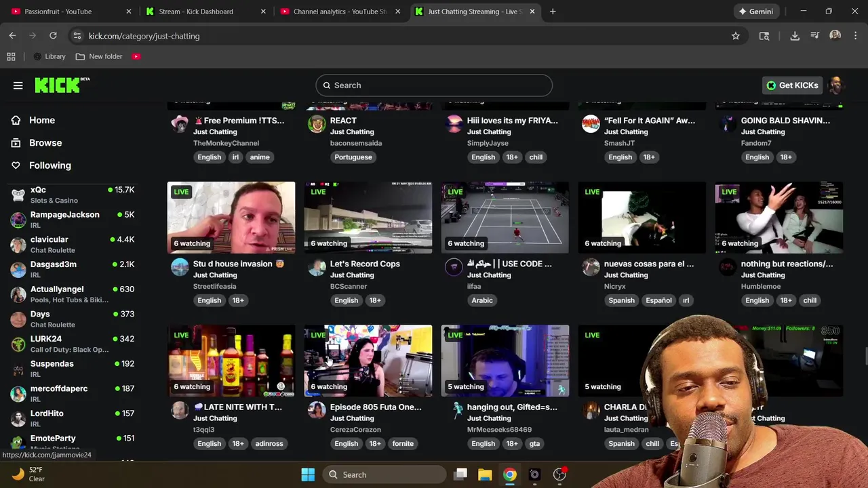
Task: Open the Days channel in sidebar
Action: tap(73, 319)
